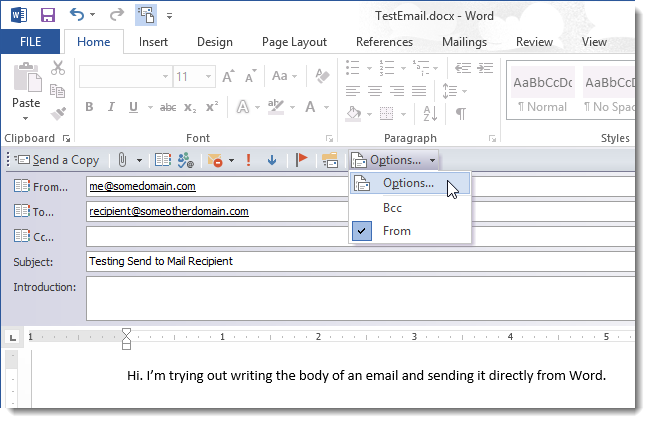This screenshot has width=650, height=423.
Task: Click the Send a Copy button
Action: 57,160
